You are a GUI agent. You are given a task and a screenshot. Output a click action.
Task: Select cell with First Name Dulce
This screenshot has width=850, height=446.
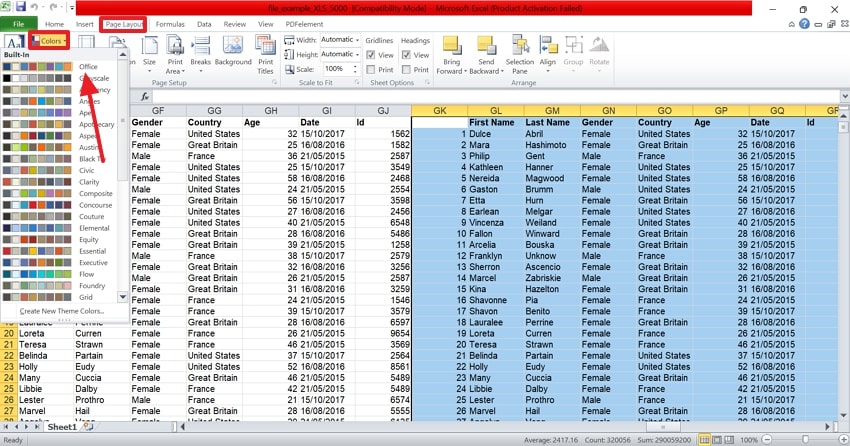[495, 133]
